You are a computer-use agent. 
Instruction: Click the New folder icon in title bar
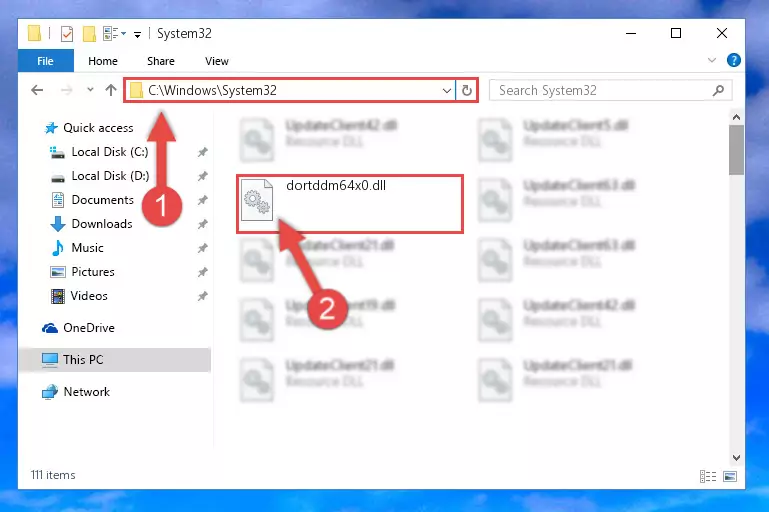[x=89, y=34]
